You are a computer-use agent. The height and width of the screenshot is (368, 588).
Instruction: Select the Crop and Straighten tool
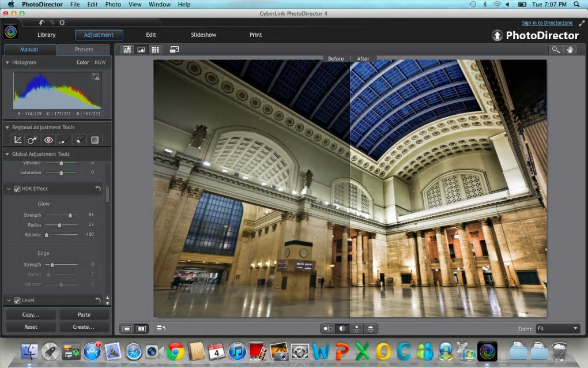18,140
